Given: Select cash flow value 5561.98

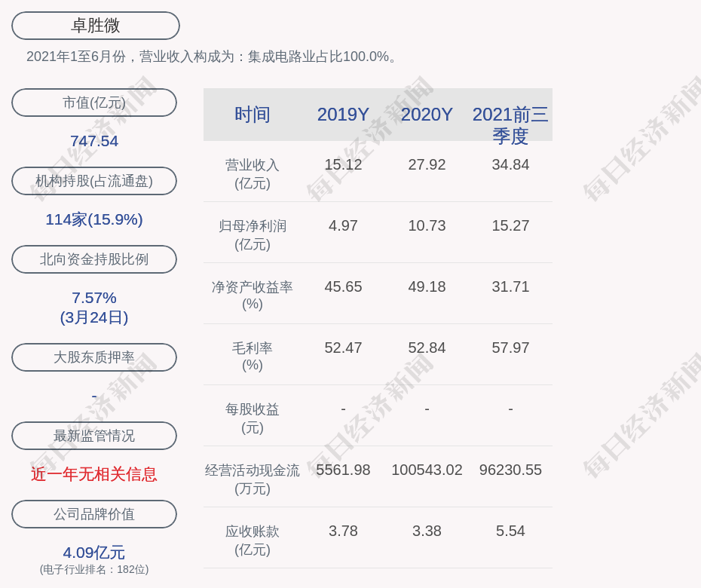Looking at the screenshot, I should coord(343,470).
